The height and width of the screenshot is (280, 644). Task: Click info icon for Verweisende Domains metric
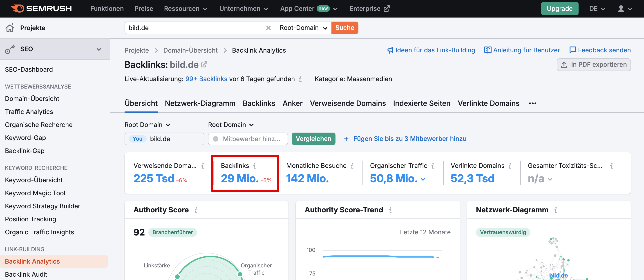(203, 166)
